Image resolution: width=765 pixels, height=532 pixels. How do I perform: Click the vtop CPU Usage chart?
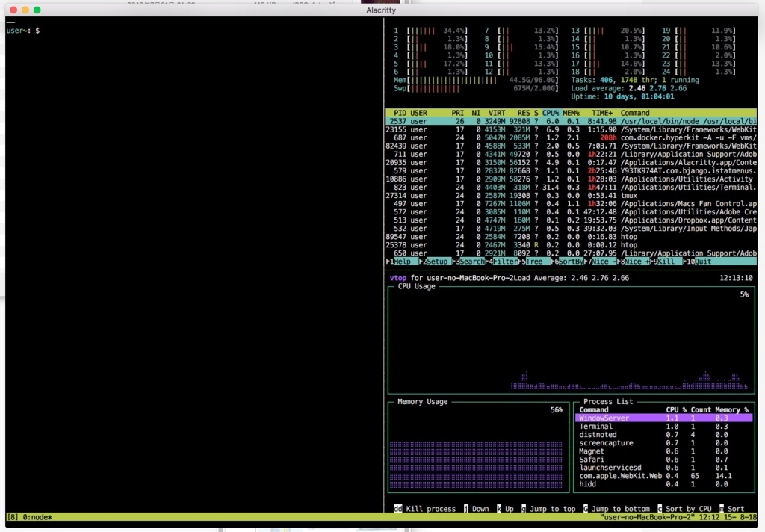[572, 340]
